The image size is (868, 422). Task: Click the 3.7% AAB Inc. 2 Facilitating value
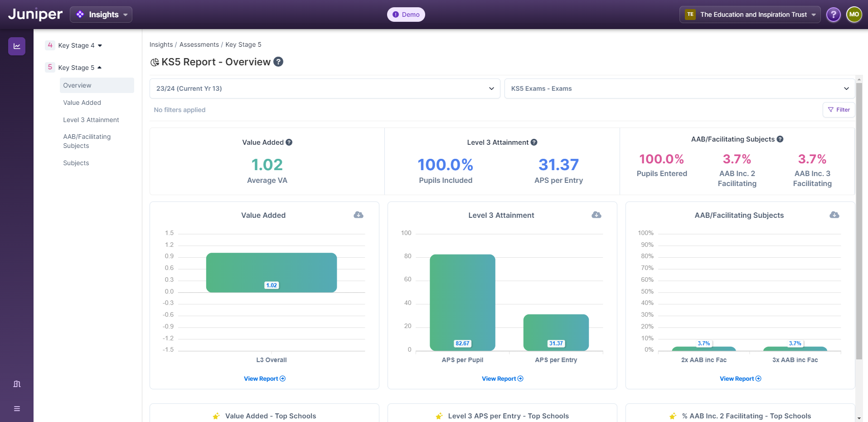[737, 159]
